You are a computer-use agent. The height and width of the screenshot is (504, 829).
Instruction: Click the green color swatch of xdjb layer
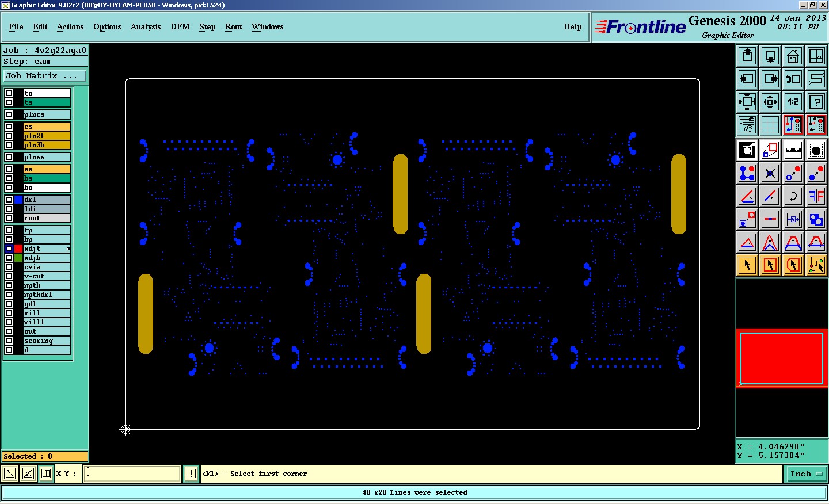[18, 258]
